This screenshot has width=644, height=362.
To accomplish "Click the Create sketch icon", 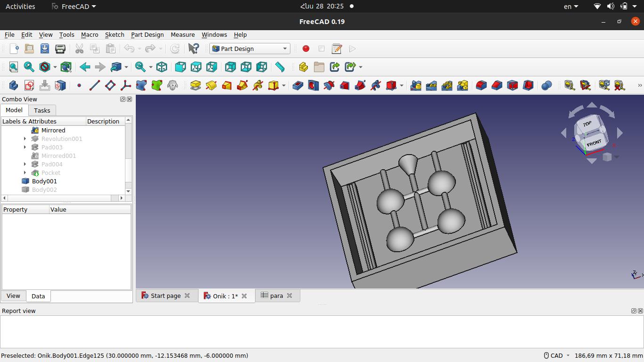I will tap(29, 85).
